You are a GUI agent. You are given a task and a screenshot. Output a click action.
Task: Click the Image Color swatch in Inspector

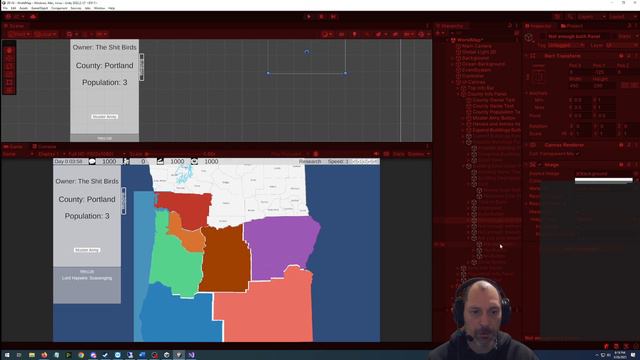coord(604,180)
